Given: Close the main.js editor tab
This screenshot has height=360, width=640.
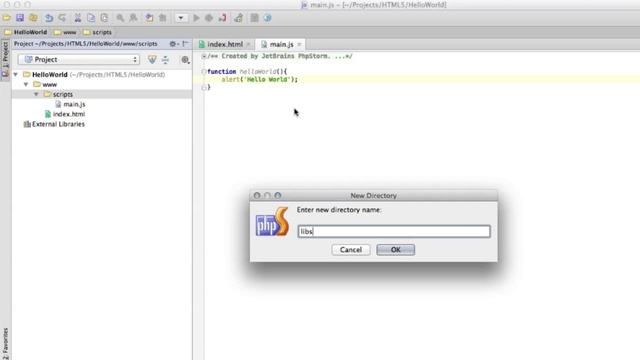Looking at the screenshot, I should click(299, 44).
